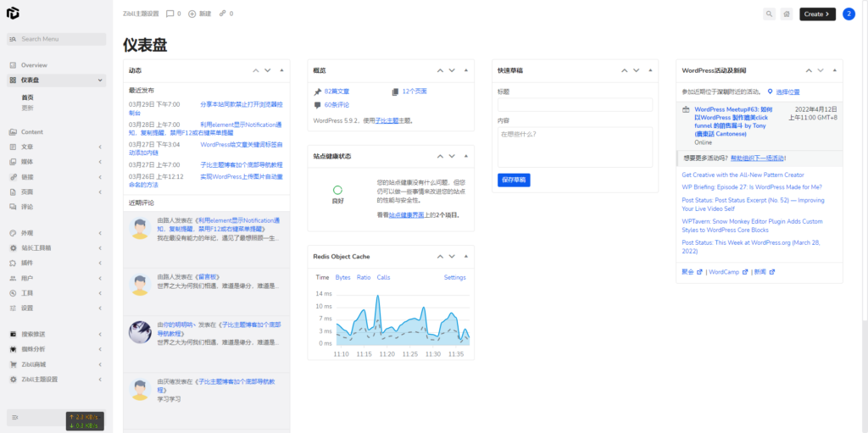Click the 保存草稿 button
Screen dimensions: 868x433
pos(514,180)
